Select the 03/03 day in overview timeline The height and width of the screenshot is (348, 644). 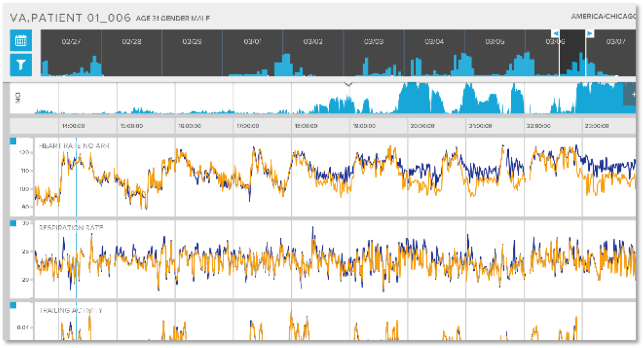click(373, 53)
